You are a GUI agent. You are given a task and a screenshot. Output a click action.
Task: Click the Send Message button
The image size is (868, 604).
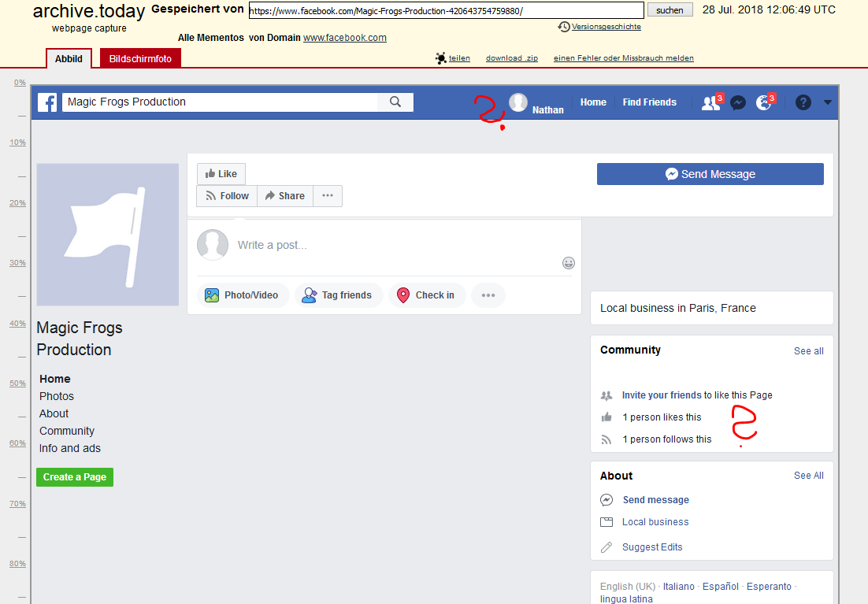click(710, 174)
